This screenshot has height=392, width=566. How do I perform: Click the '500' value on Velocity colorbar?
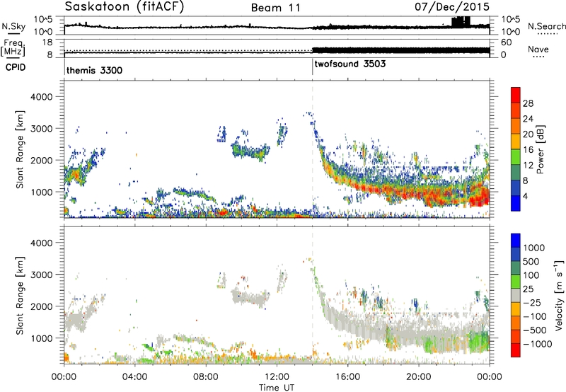(x=530, y=262)
